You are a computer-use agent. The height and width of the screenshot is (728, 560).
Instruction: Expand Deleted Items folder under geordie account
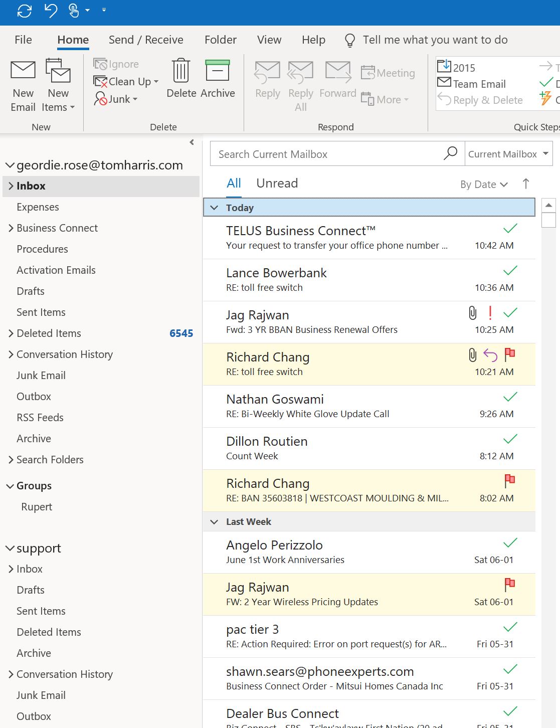[x=11, y=333]
